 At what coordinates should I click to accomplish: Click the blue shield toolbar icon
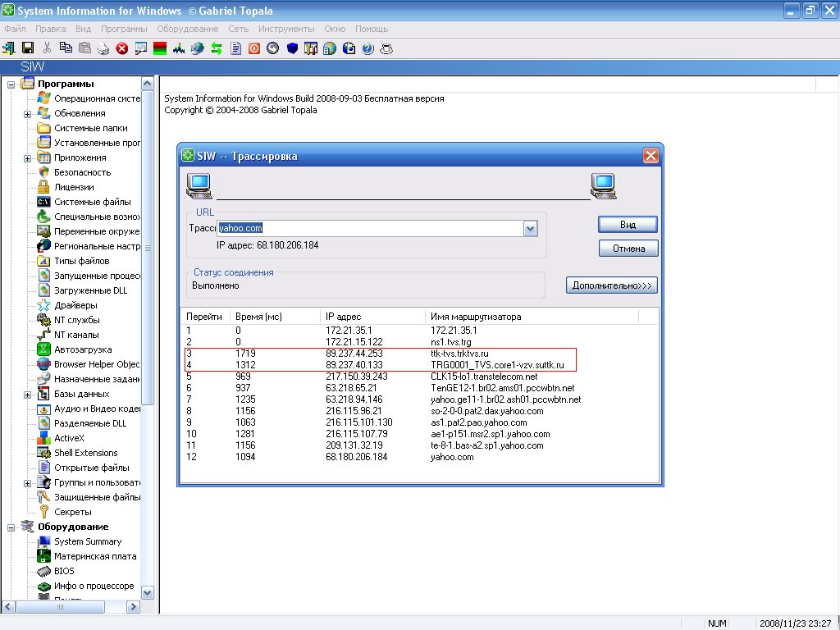(292, 48)
